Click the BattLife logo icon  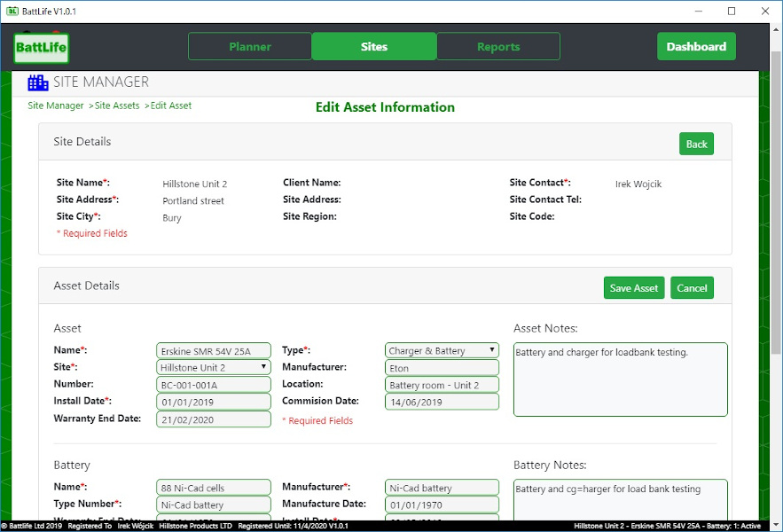pyautogui.click(x=41, y=47)
